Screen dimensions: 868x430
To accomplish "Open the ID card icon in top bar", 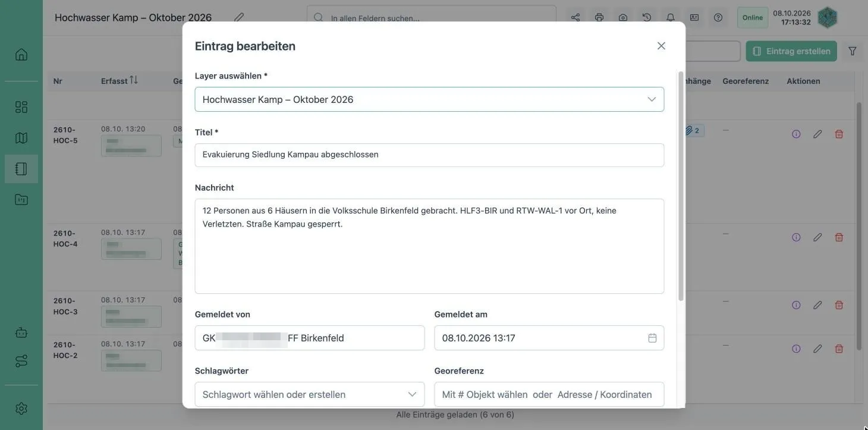I will pyautogui.click(x=694, y=17).
